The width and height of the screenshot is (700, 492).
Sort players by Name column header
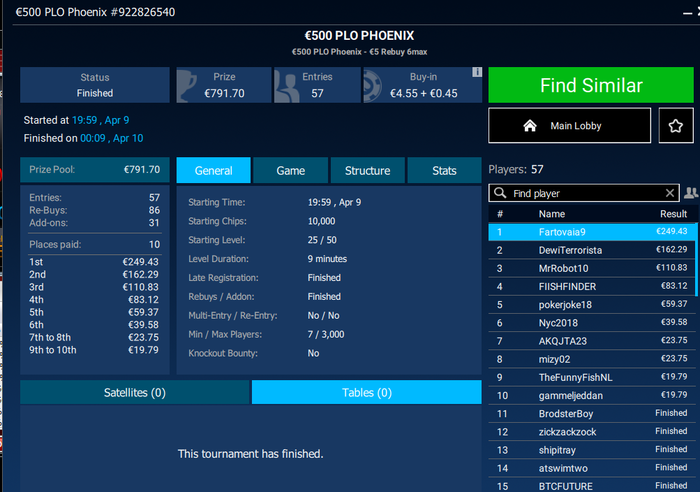click(x=551, y=214)
